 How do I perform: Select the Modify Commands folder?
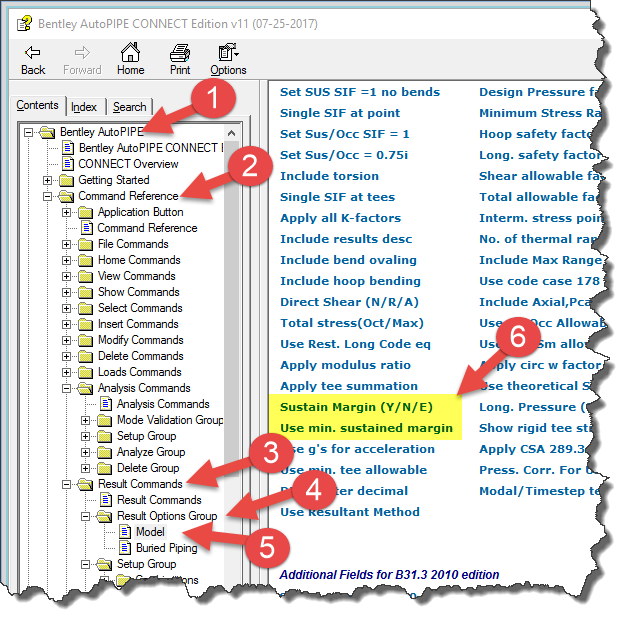pyautogui.click(x=140, y=340)
